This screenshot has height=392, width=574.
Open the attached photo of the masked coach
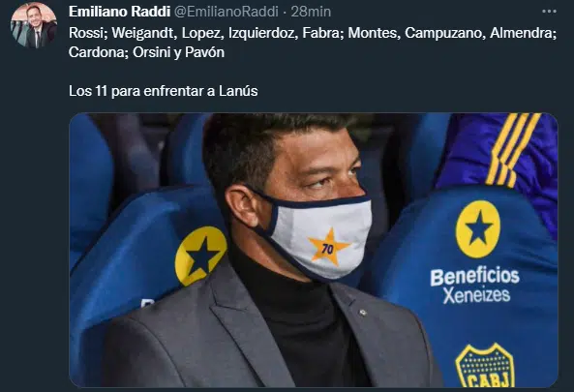[314, 250]
